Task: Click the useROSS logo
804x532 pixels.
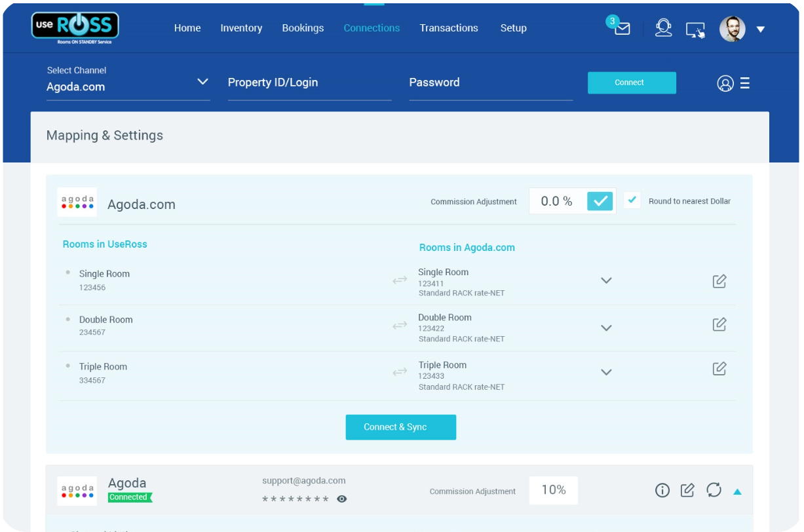Action: (75, 28)
